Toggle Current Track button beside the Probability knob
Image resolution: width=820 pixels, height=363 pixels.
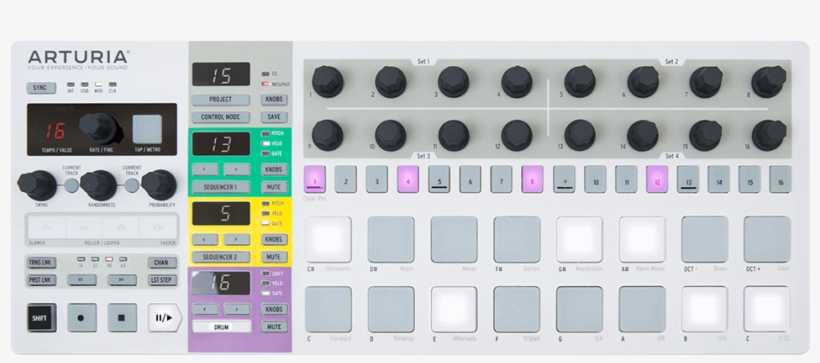coord(132,185)
